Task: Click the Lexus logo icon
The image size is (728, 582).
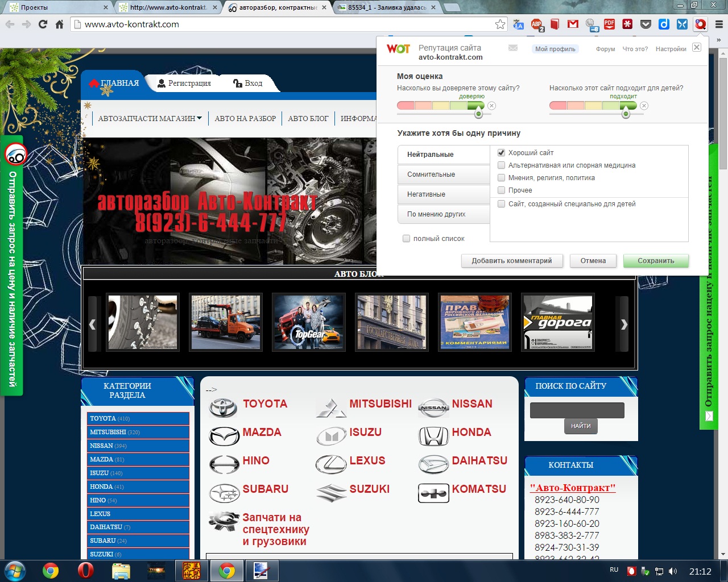Action: [x=331, y=464]
